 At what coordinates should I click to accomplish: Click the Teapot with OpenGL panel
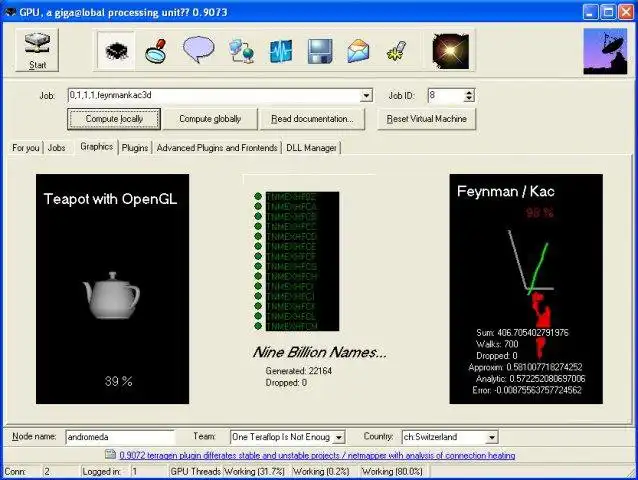(112, 289)
